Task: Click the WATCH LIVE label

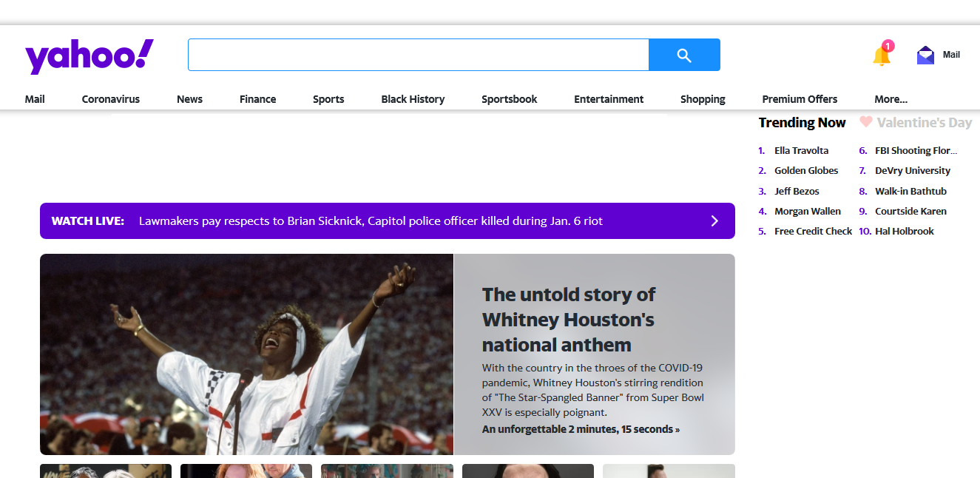Action: click(x=87, y=221)
